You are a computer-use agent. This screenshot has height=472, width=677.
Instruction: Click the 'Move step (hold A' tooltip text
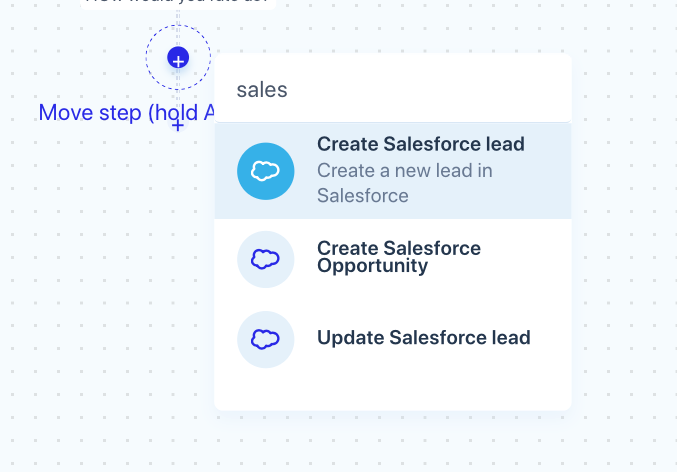click(127, 113)
